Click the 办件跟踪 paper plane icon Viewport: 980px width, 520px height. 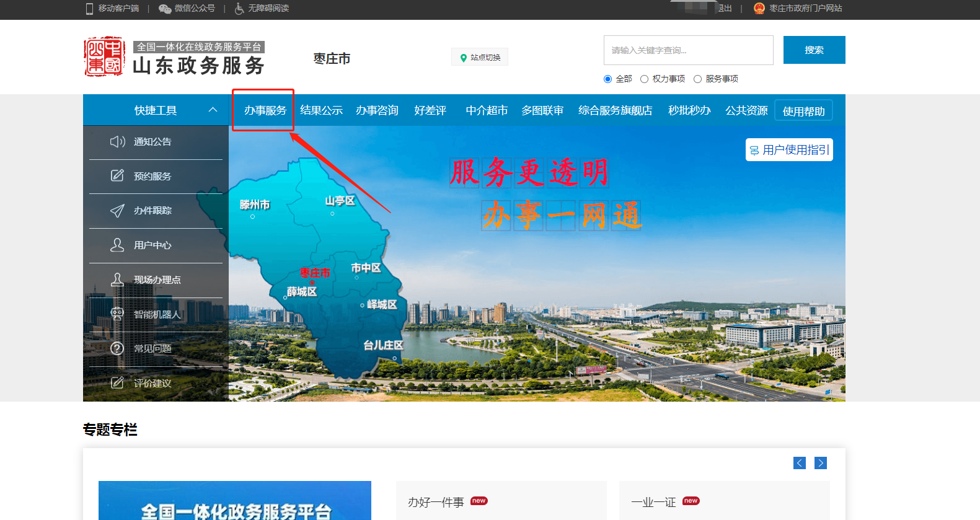[x=117, y=211]
